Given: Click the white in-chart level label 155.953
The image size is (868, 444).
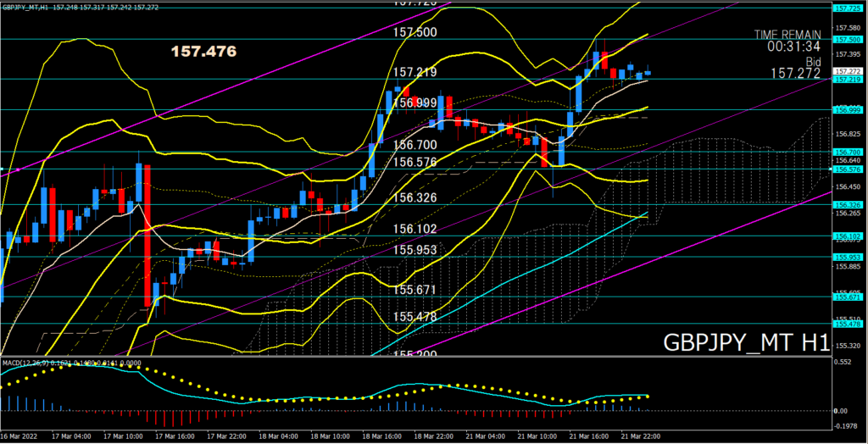Looking at the screenshot, I should pyautogui.click(x=415, y=250).
